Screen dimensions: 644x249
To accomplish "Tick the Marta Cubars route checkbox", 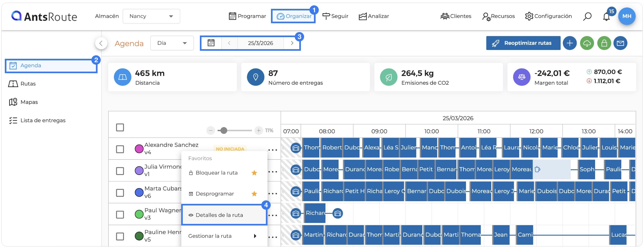I will click(x=120, y=193).
